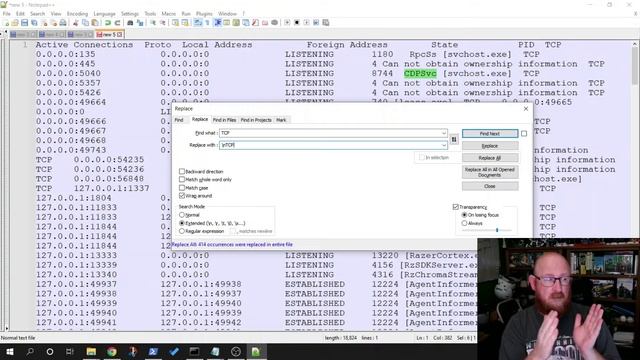The width and height of the screenshot is (640, 360).
Task: Click the Close button in Replace dialog
Action: tap(490, 186)
